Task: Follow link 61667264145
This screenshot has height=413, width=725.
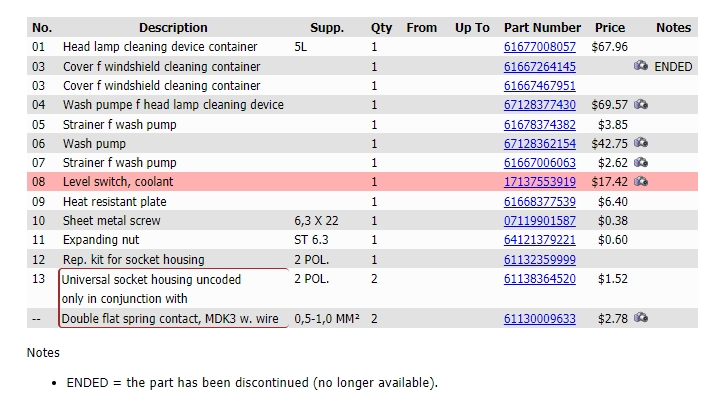Action: pos(540,67)
